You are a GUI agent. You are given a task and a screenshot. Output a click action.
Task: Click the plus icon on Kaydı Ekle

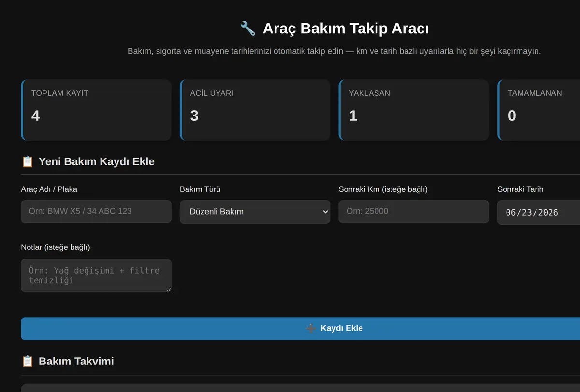point(311,328)
